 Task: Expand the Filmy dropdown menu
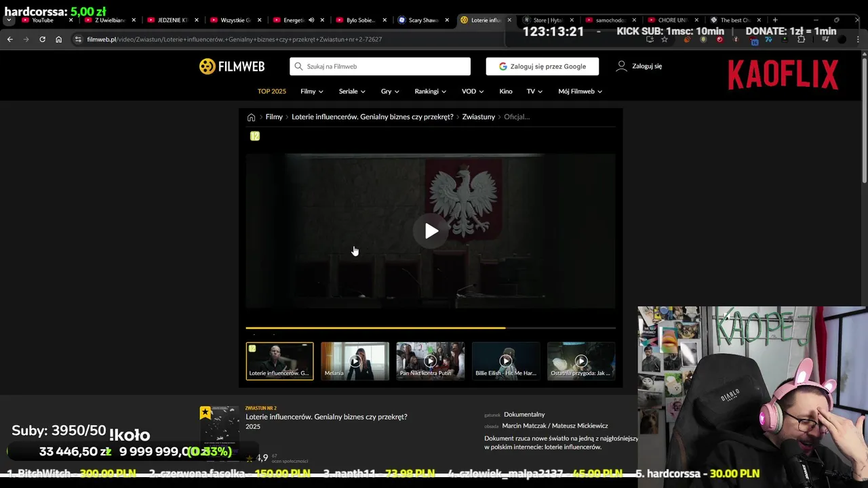coord(312,91)
